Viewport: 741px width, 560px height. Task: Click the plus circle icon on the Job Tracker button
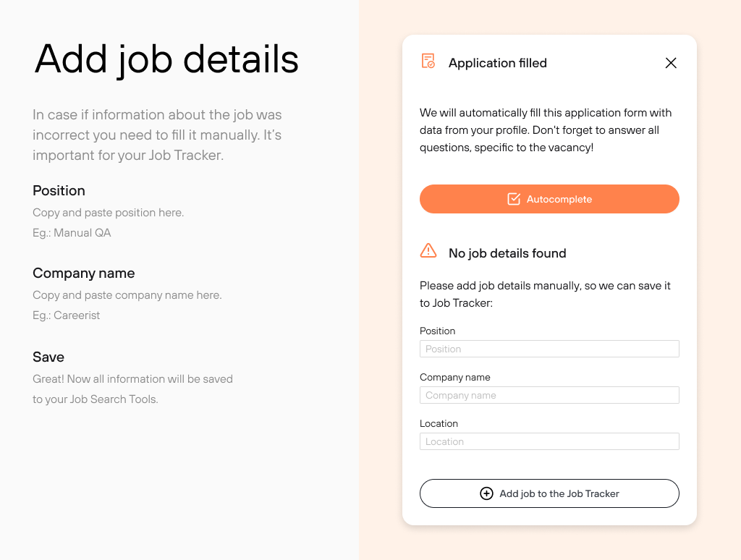[x=486, y=493]
